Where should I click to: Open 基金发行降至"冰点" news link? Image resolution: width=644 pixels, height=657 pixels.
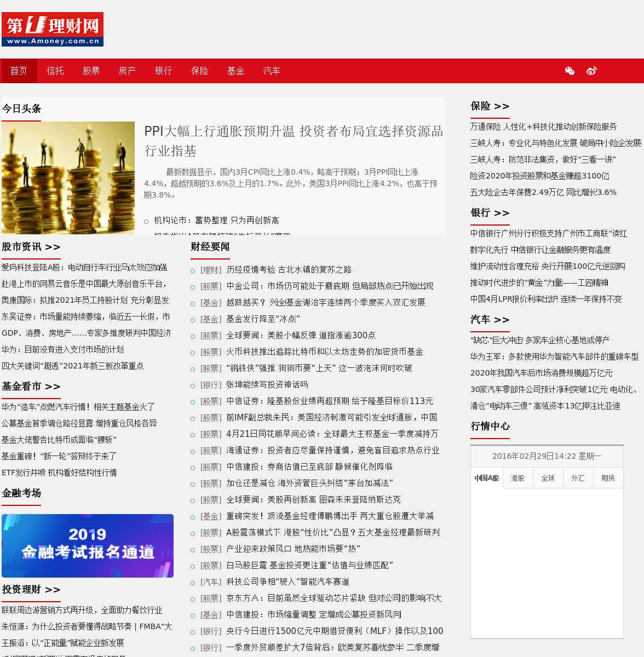tap(263, 319)
